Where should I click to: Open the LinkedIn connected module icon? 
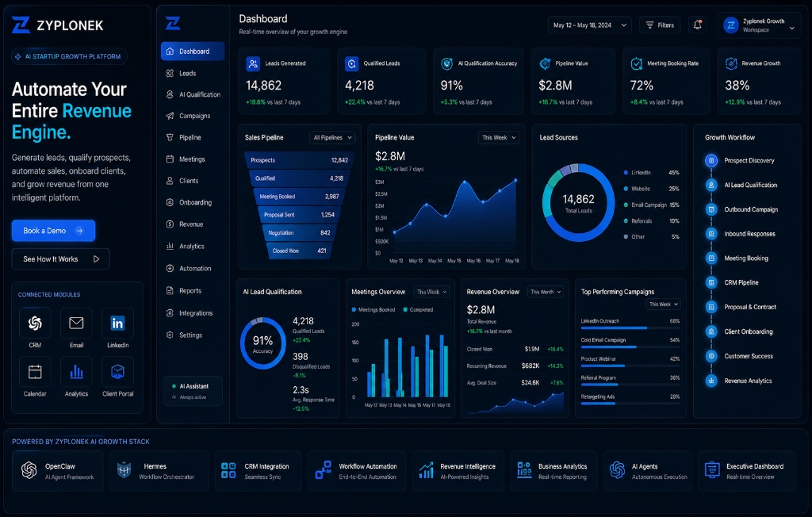click(x=117, y=323)
